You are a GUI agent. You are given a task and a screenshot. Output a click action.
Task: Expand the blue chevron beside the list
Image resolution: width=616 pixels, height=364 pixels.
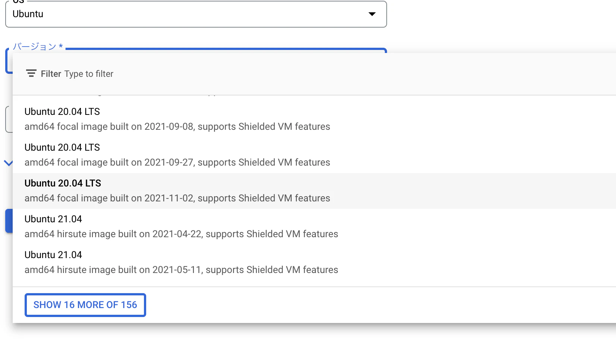(x=8, y=163)
